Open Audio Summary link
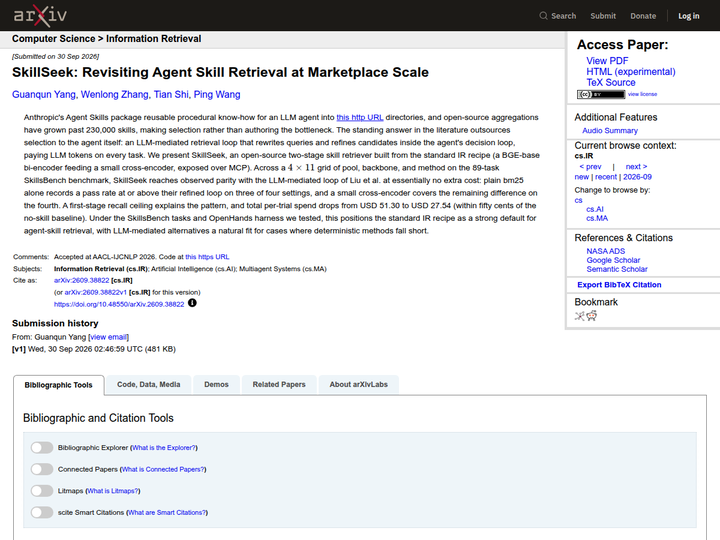Image resolution: width=720 pixels, height=540 pixels. click(610, 130)
